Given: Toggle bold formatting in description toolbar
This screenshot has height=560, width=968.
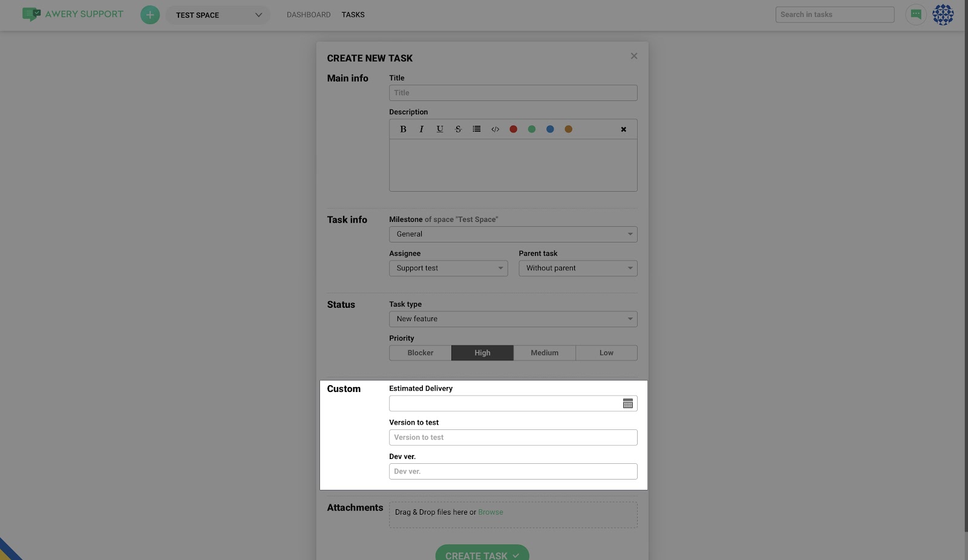Looking at the screenshot, I should pos(403,129).
